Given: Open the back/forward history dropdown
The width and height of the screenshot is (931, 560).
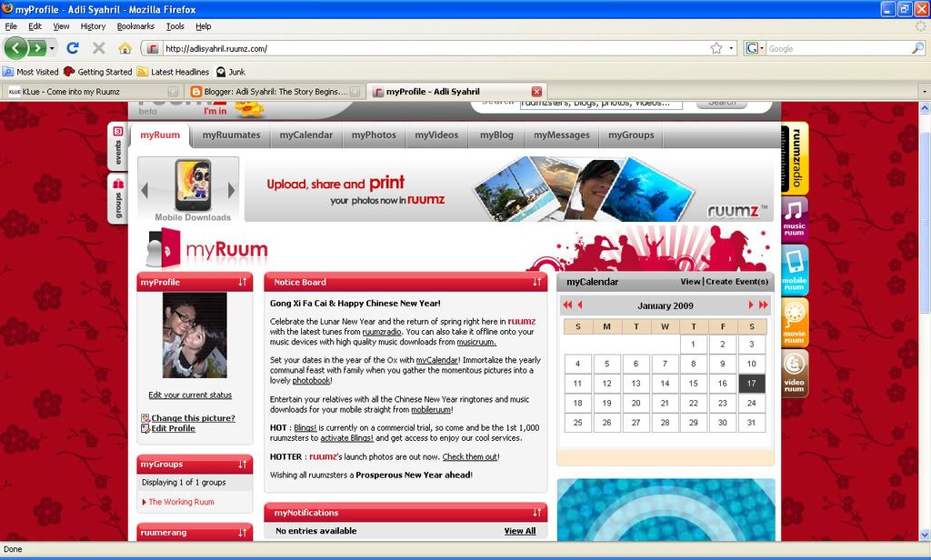Looking at the screenshot, I should coord(52,48).
